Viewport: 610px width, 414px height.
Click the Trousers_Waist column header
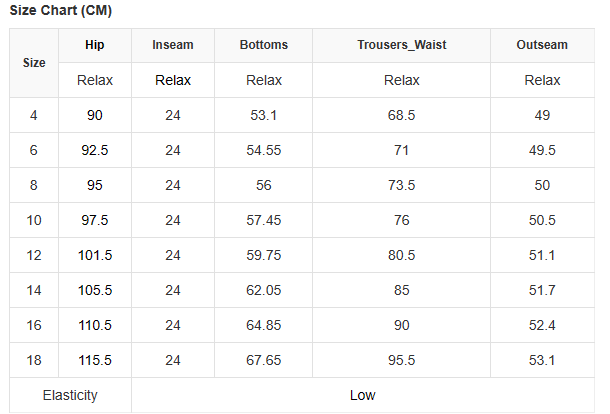(x=401, y=45)
